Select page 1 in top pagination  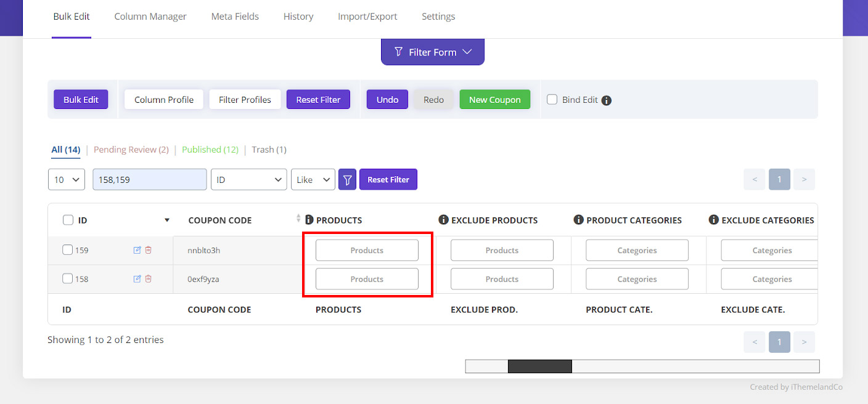coord(779,179)
